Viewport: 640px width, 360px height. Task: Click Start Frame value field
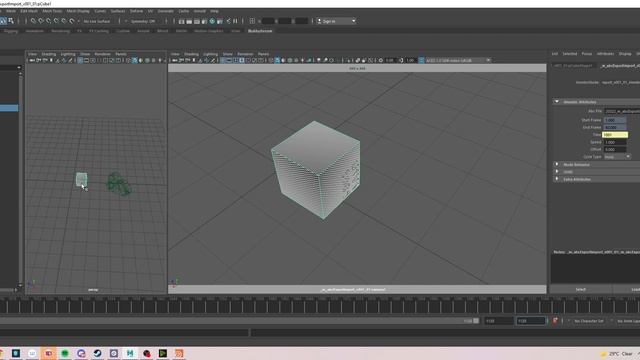(615, 120)
